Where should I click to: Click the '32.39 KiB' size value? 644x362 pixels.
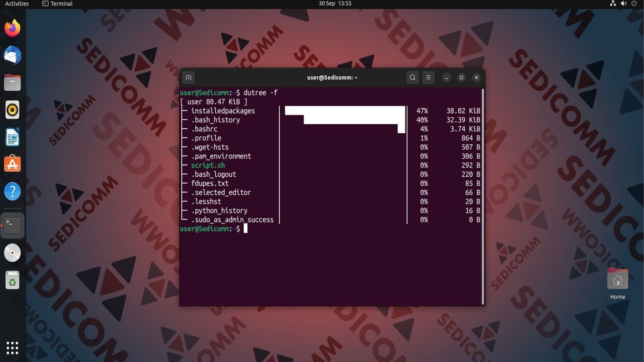(463, 120)
